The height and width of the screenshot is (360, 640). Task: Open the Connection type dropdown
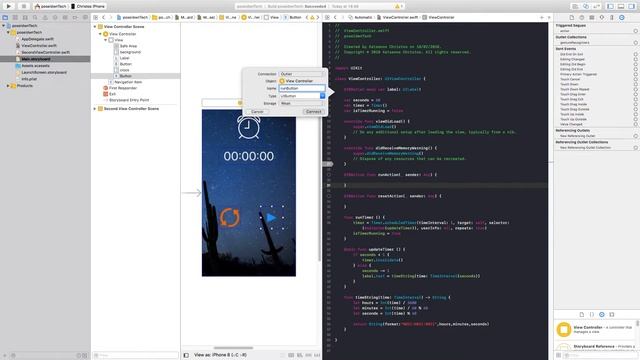tap(302, 74)
